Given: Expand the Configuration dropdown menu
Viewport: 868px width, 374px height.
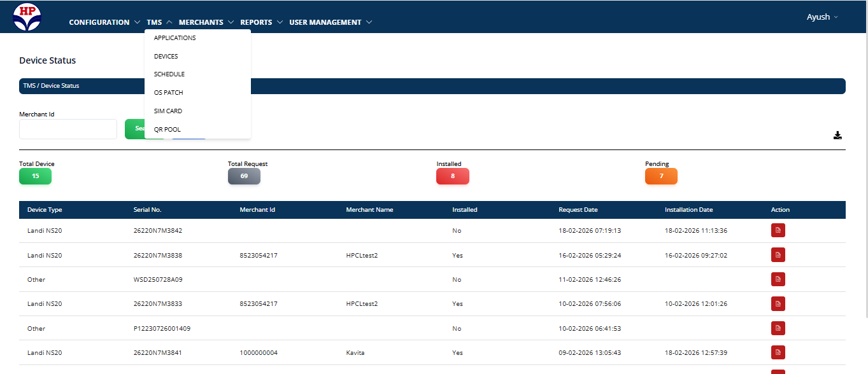Looking at the screenshot, I should pyautogui.click(x=104, y=22).
